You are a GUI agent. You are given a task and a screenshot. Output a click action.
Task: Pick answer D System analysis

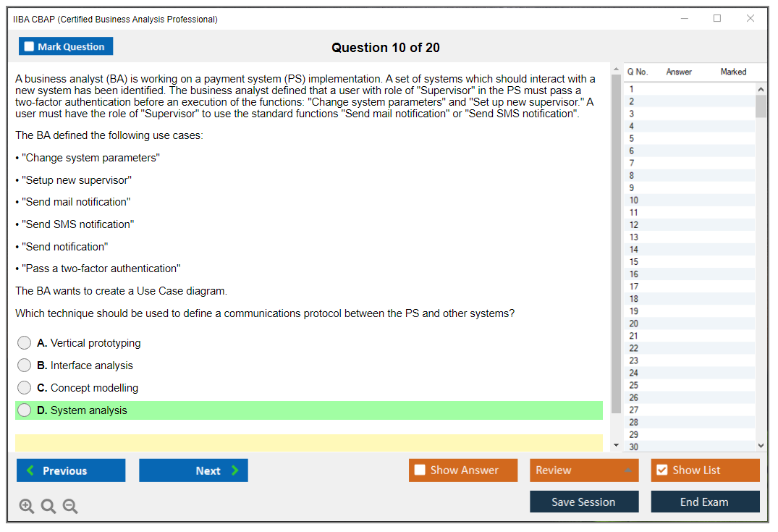pos(25,410)
